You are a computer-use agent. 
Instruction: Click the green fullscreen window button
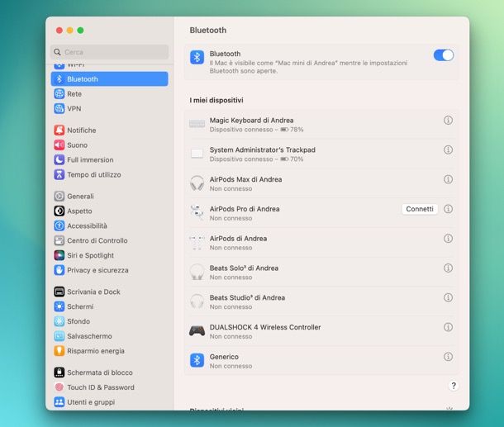coord(80,31)
